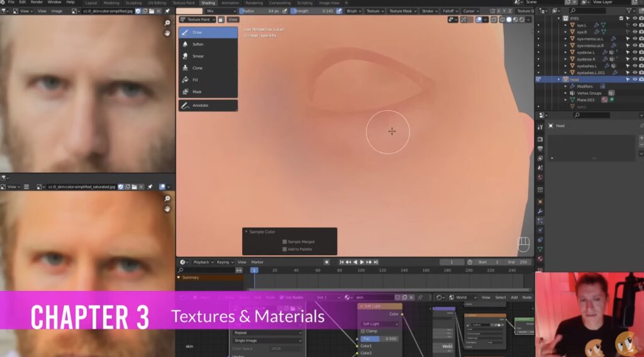Pin the skin material in node editor
Viewport: 644px width, 357px height.
(420, 297)
